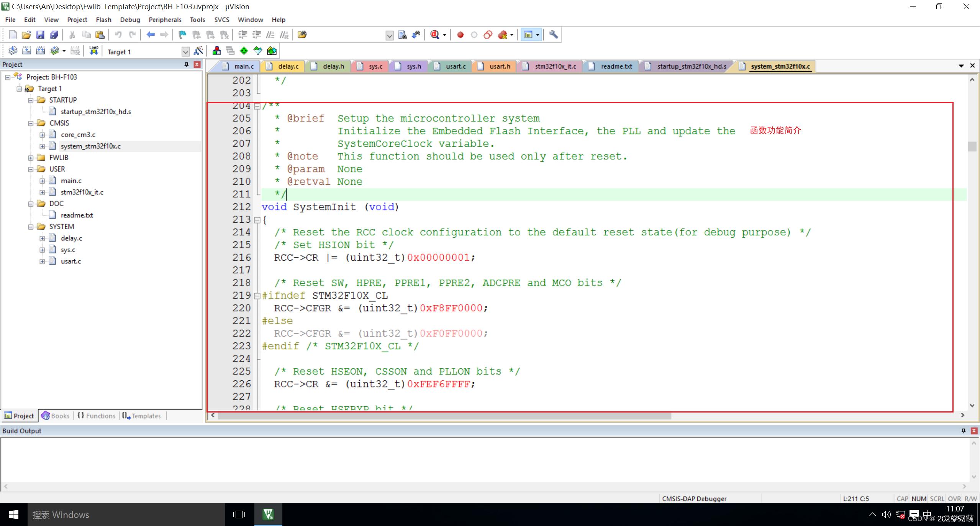Click the Save All icon

coord(54,35)
